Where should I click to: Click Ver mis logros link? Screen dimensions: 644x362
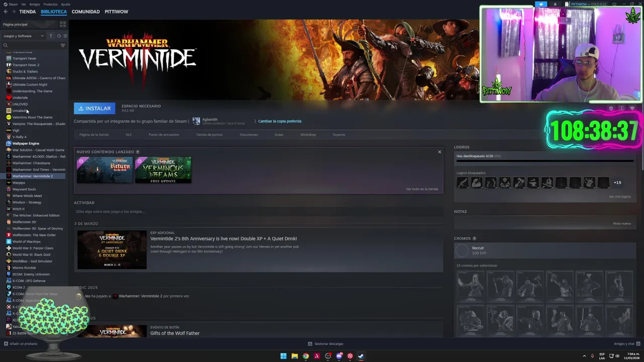click(620, 197)
